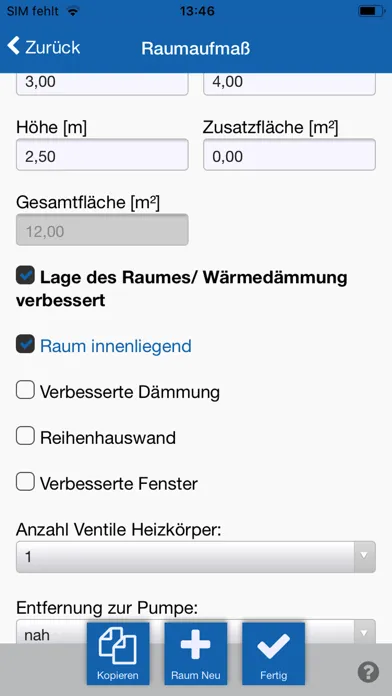The image size is (392, 696).
Task: Tap the Zurück back chevron
Action: (14, 46)
